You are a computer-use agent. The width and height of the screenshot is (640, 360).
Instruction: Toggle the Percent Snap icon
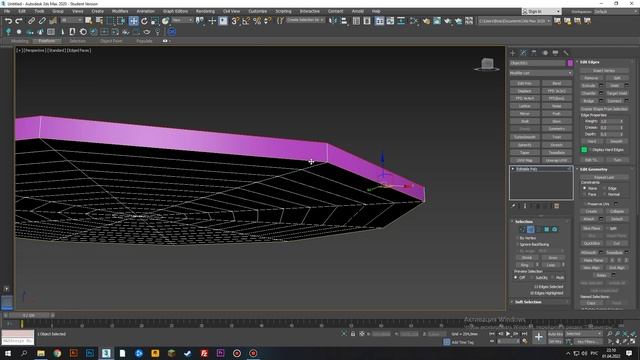(x=257, y=21)
